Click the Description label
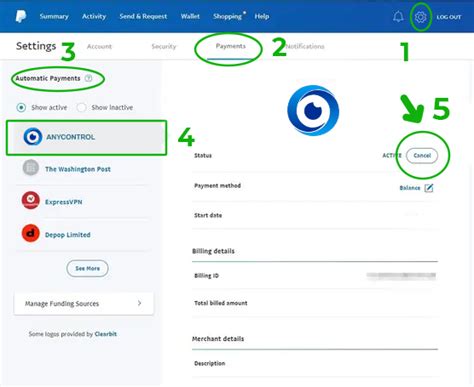 click(x=210, y=363)
